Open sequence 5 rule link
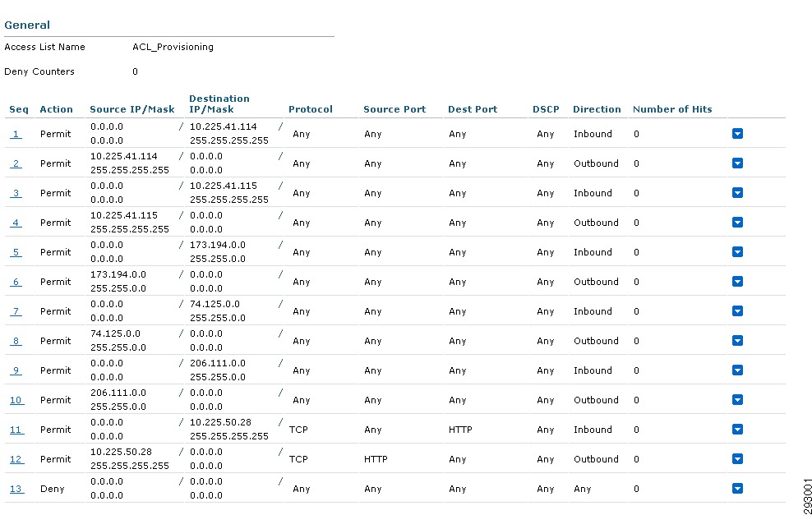 pyautogui.click(x=16, y=252)
